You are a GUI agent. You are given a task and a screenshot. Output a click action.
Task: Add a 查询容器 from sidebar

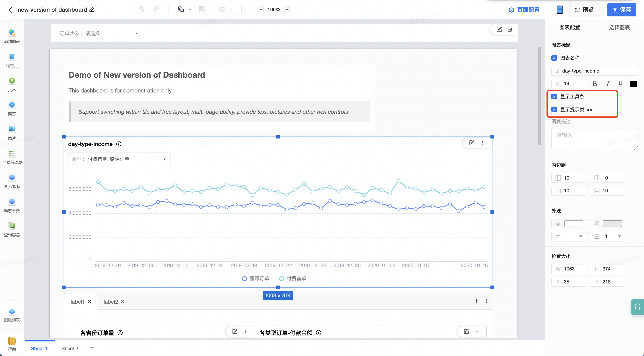click(x=12, y=230)
